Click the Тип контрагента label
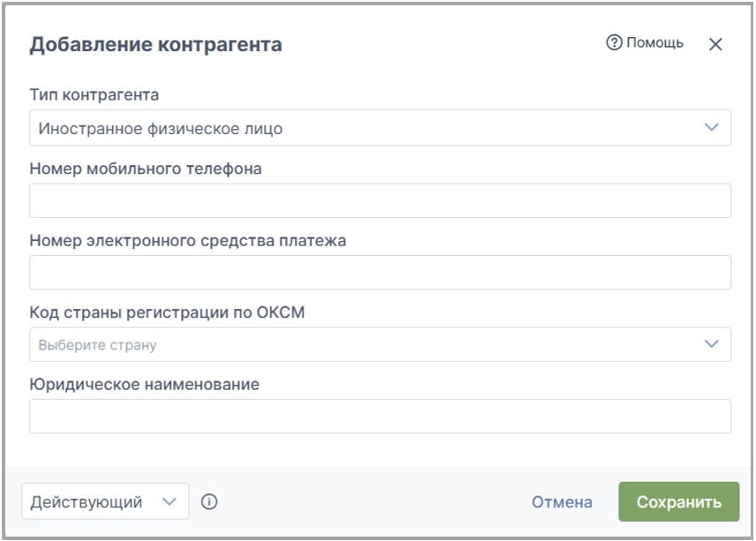 coord(94,95)
